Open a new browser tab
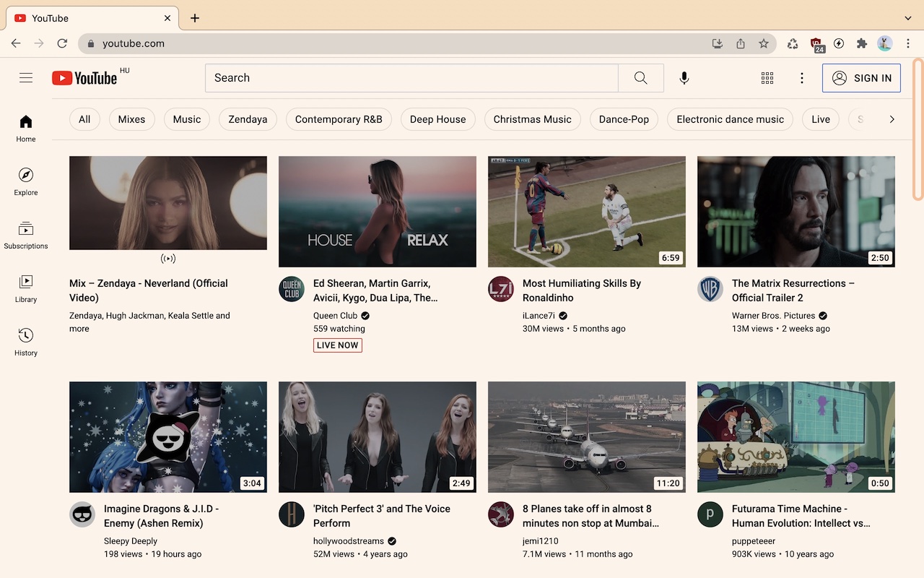Screen dimensions: 924x578 (x=195, y=18)
